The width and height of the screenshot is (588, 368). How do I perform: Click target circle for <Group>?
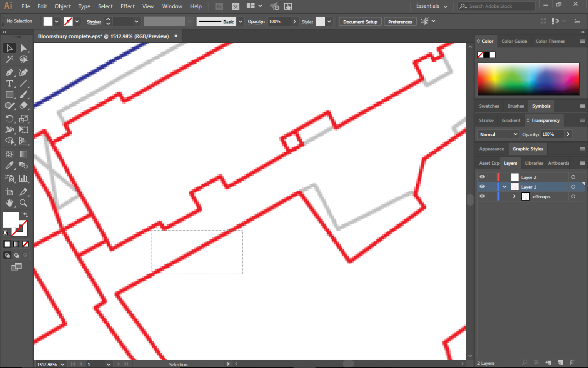573,196
